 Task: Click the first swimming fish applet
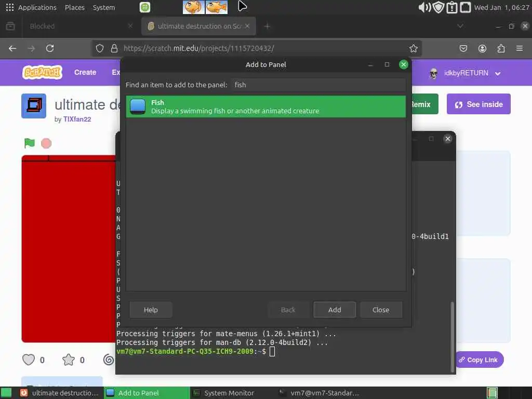(193, 7)
